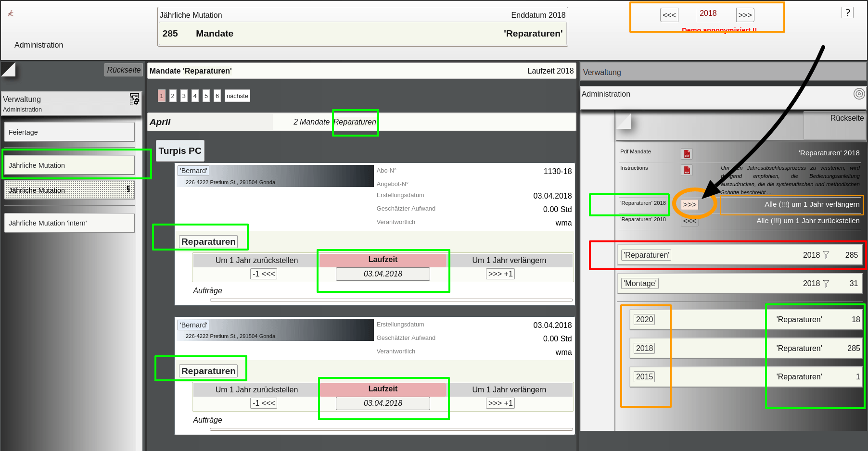Click the Verwaltung settings list icon
The image size is (868, 451).
tap(134, 99)
